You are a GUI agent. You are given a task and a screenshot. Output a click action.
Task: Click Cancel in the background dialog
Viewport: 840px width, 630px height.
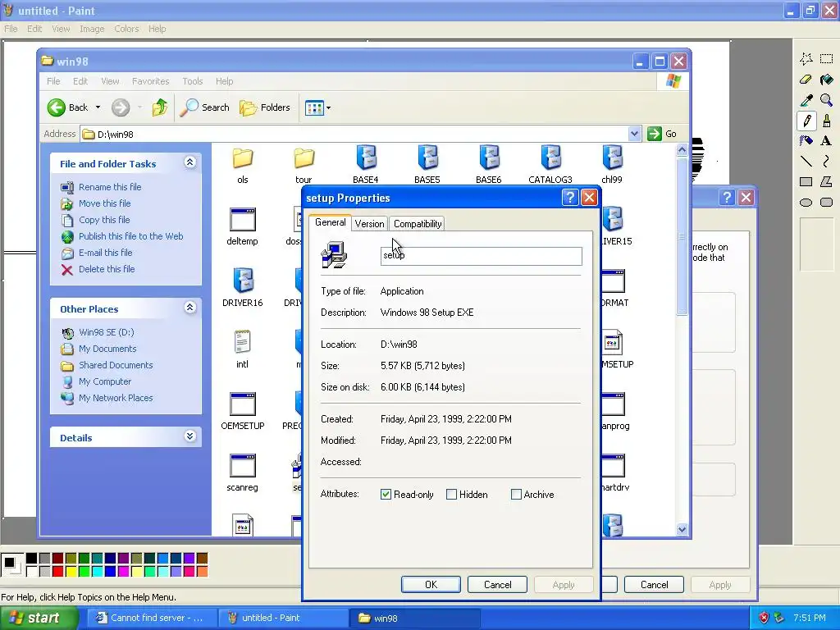coord(654,584)
